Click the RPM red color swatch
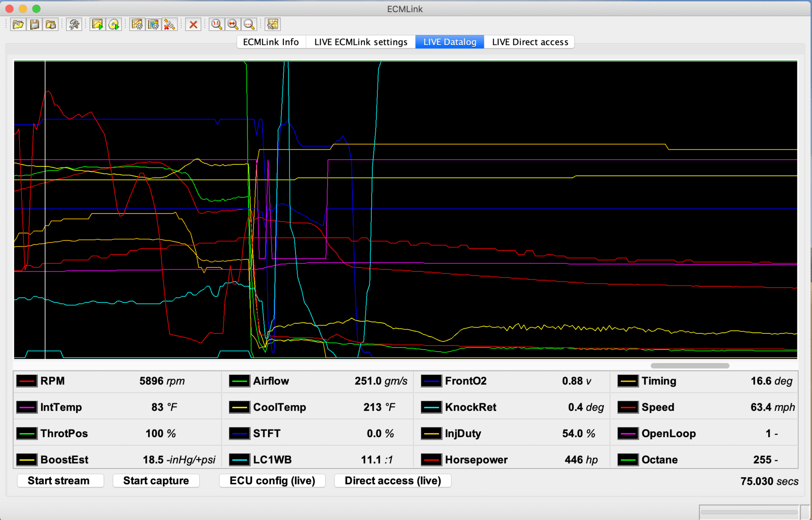This screenshot has height=520, width=812. (27, 381)
